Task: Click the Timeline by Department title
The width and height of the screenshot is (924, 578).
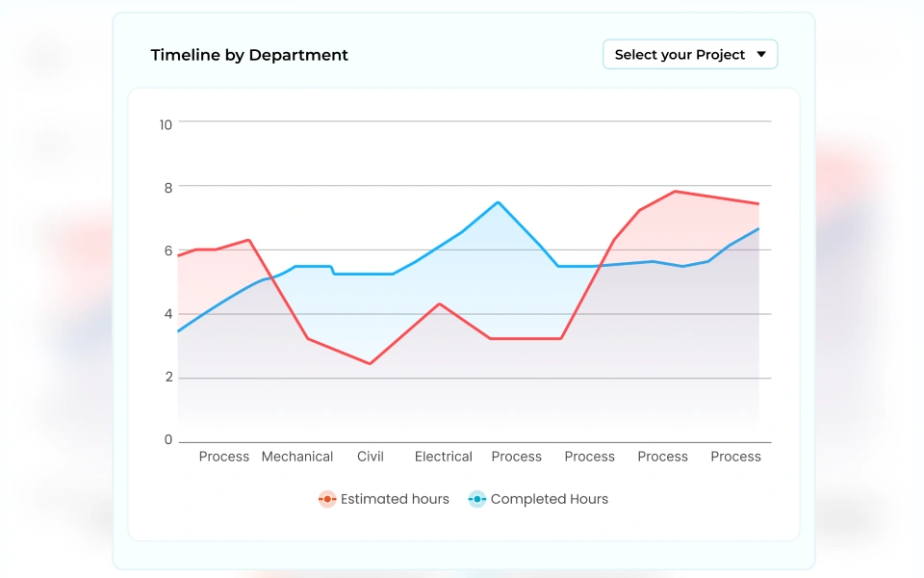Action: 249,55
